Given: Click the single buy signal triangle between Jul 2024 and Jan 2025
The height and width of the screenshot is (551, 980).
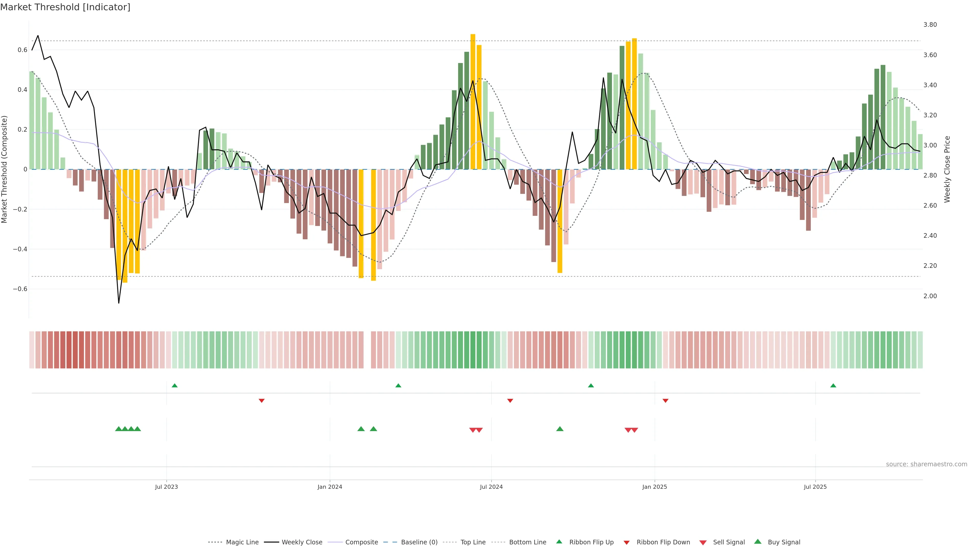Looking at the screenshot, I should click(560, 429).
